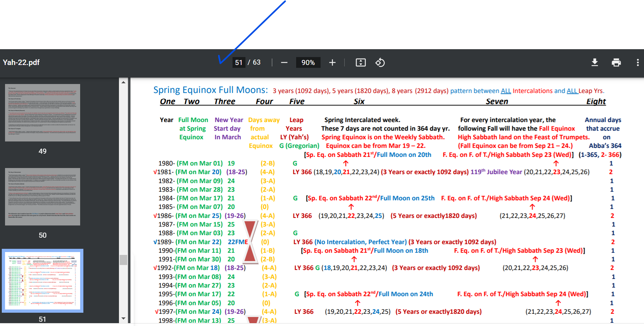Click the zoom out minus icon
This screenshot has height=326, width=644.
(284, 62)
